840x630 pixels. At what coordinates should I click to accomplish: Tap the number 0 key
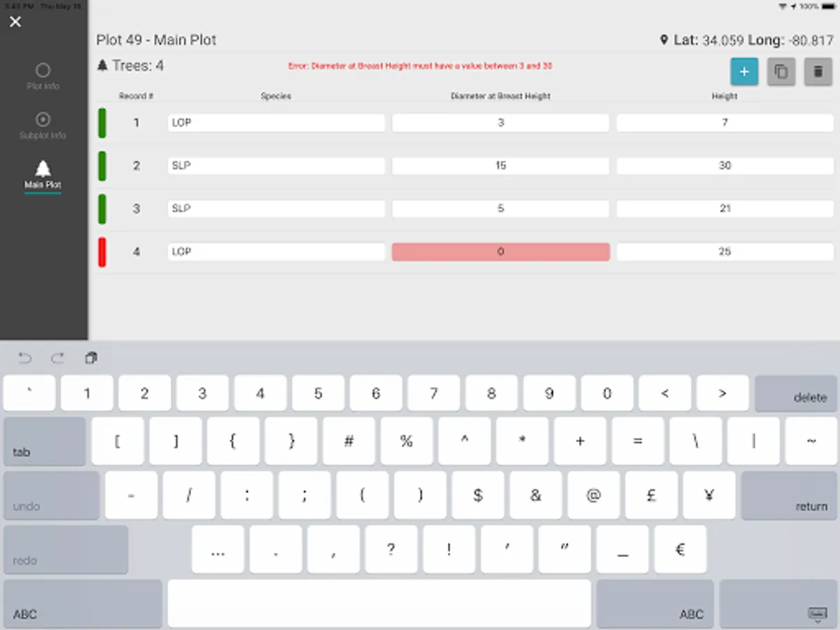(607, 393)
